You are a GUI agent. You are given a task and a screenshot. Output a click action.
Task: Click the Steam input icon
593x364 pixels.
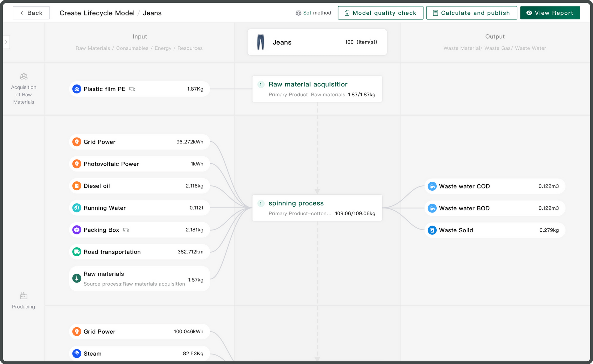point(77,354)
